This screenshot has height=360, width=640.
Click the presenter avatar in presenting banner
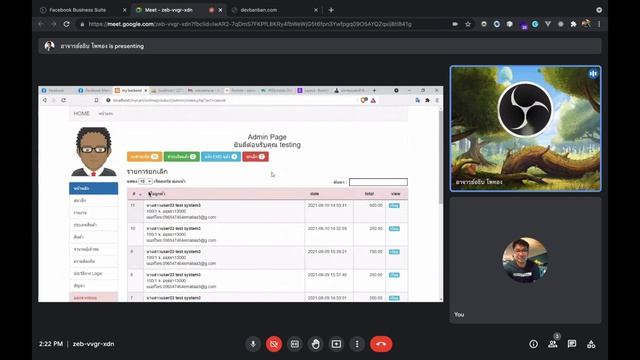[x=49, y=46]
